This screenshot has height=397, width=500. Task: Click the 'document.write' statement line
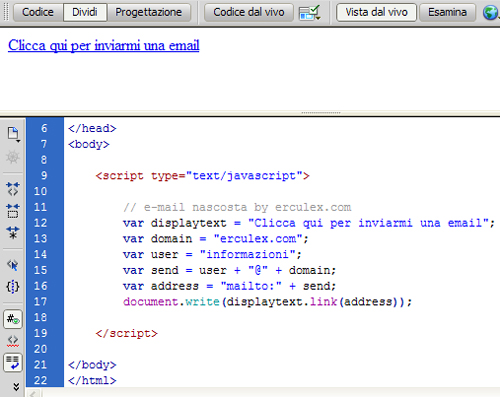(268, 302)
